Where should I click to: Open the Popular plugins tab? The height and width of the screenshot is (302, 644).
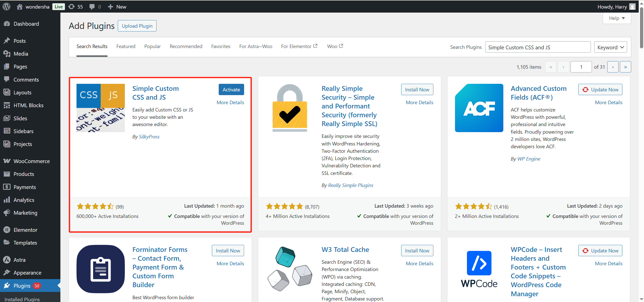(x=152, y=46)
